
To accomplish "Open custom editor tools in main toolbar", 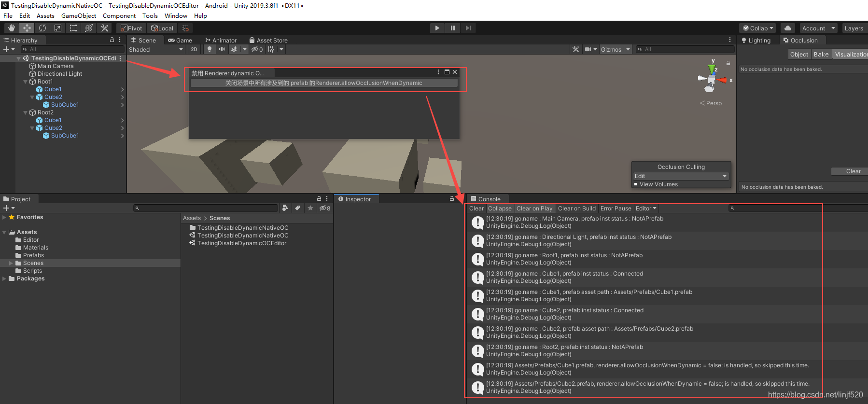I will (x=104, y=28).
